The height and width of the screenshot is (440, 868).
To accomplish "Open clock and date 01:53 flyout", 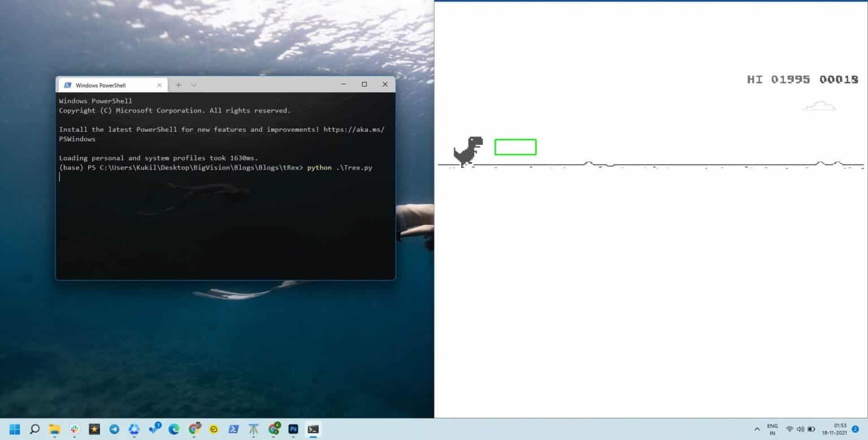I will 835,429.
